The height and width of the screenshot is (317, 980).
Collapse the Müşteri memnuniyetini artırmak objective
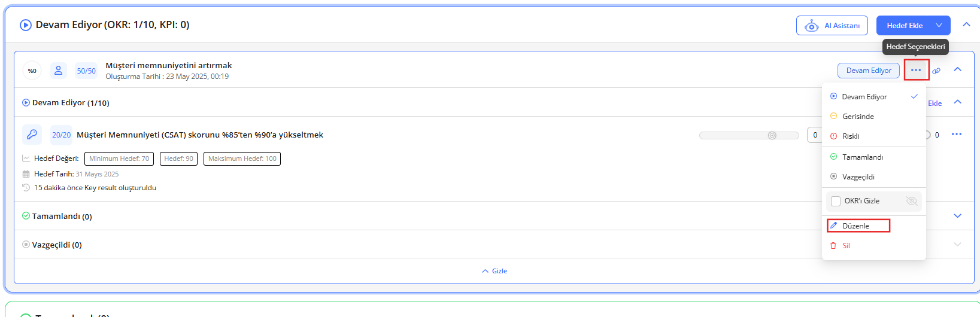958,70
